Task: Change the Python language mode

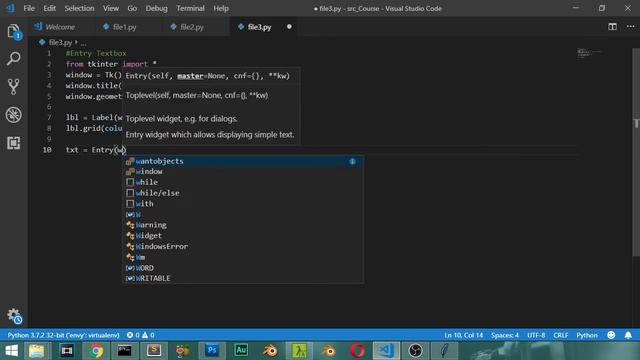Action: click(x=587, y=335)
